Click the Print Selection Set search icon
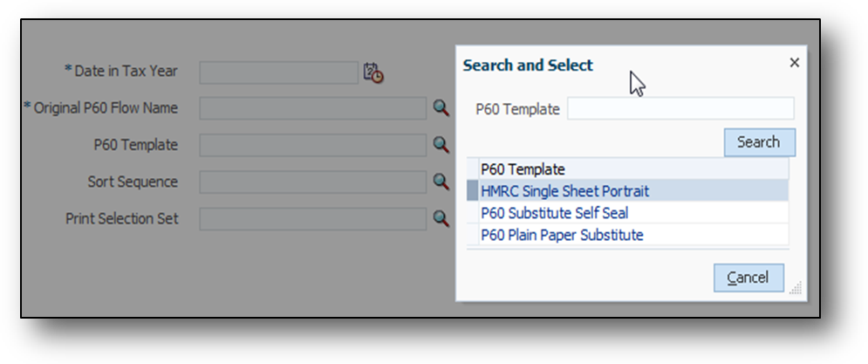The width and height of the screenshot is (868, 364). (441, 218)
